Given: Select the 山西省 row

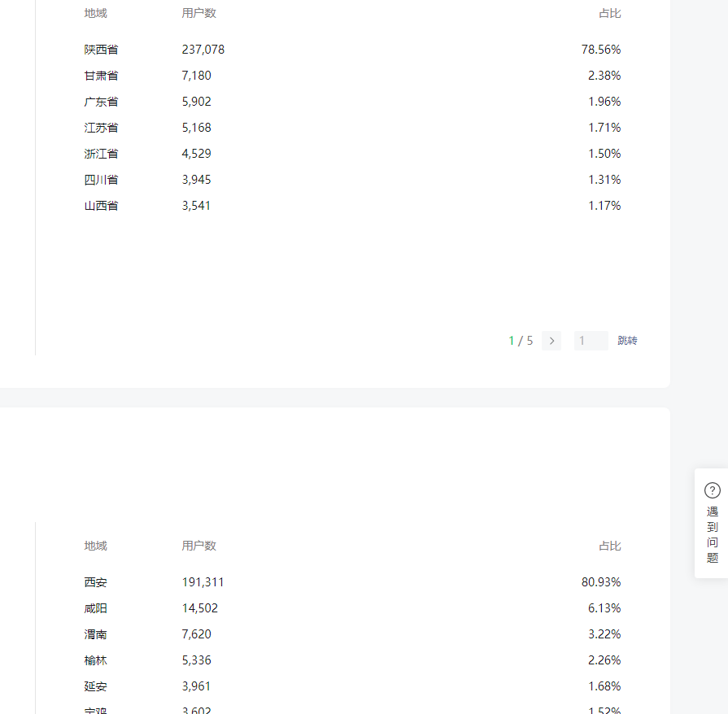Looking at the screenshot, I should (x=352, y=206).
